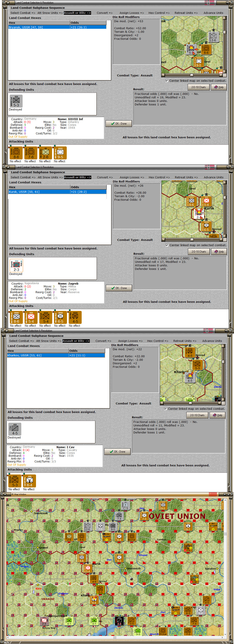Click the 9-3 unit counter in Map Window
Screen dimensions: 234x644
click(x=119, y=558)
